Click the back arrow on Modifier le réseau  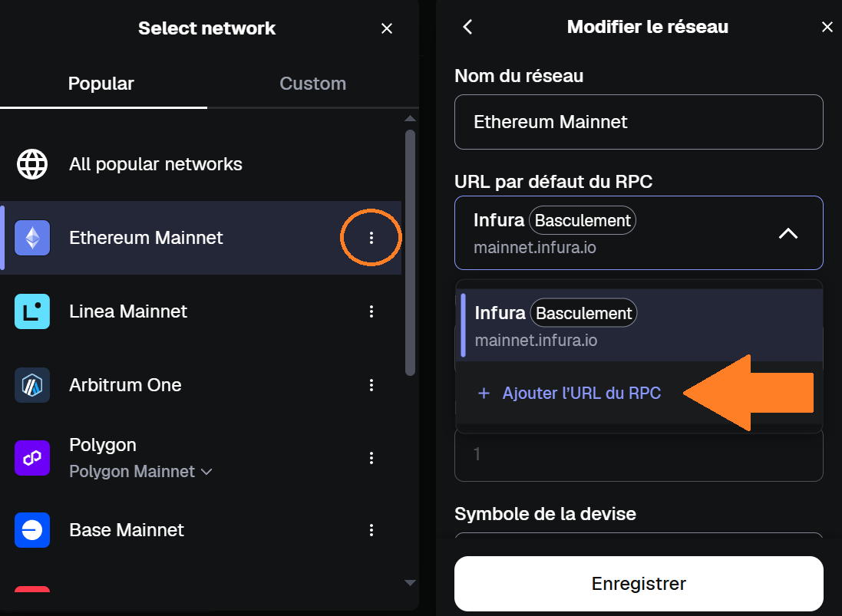[x=467, y=26]
